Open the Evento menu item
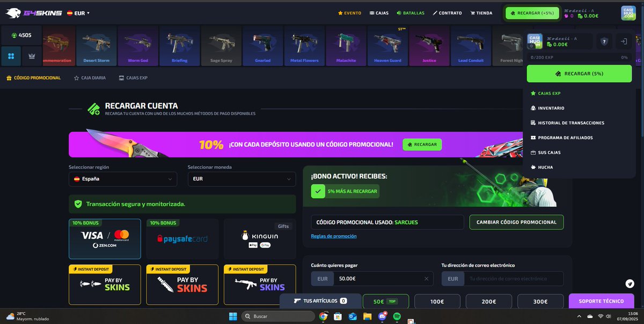 pos(349,13)
